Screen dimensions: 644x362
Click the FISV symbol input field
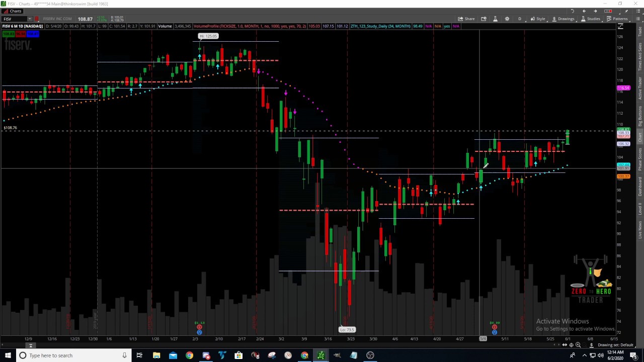click(14, 19)
